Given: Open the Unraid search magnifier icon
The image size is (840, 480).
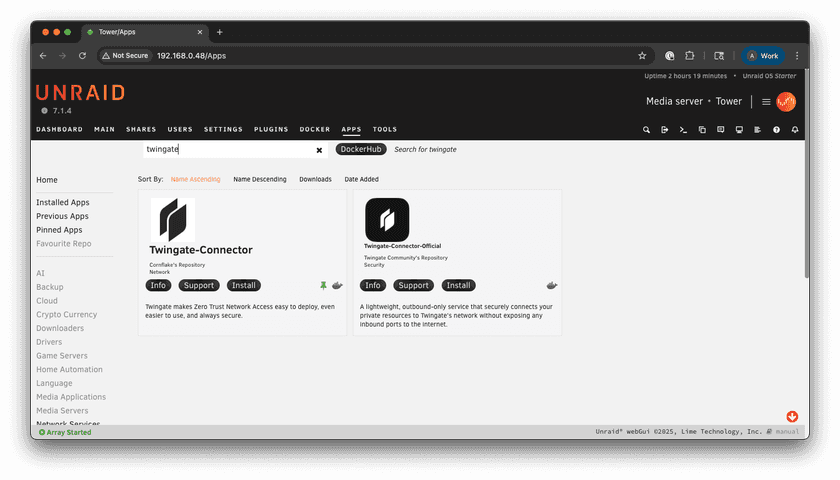Looking at the screenshot, I should 647,130.
